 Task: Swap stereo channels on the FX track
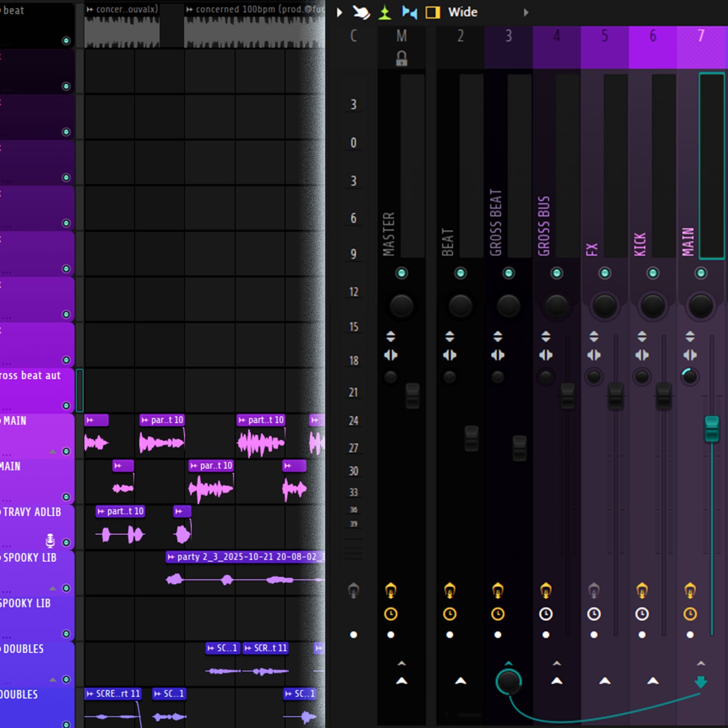[594, 355]
